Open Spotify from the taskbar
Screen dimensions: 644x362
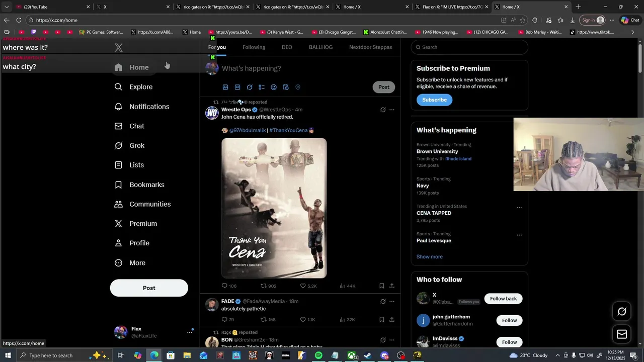318,355
